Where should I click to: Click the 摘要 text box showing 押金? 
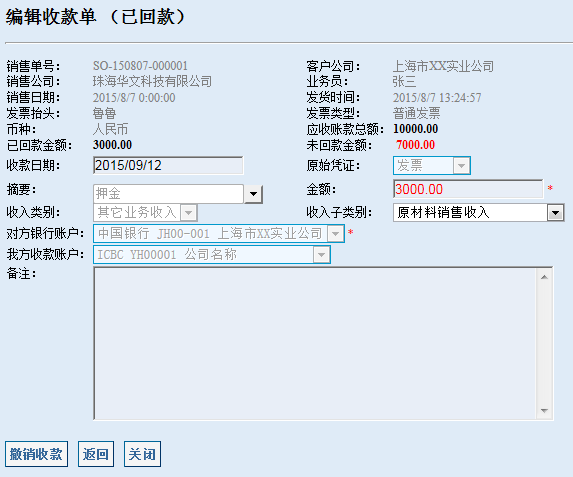pyautogui.click(x=168, y=194)
